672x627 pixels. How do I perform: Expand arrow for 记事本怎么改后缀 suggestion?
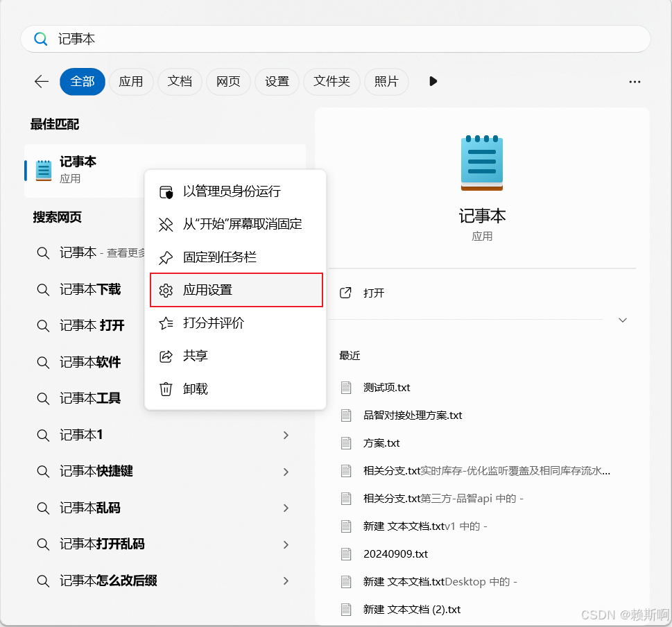[286, 581]
